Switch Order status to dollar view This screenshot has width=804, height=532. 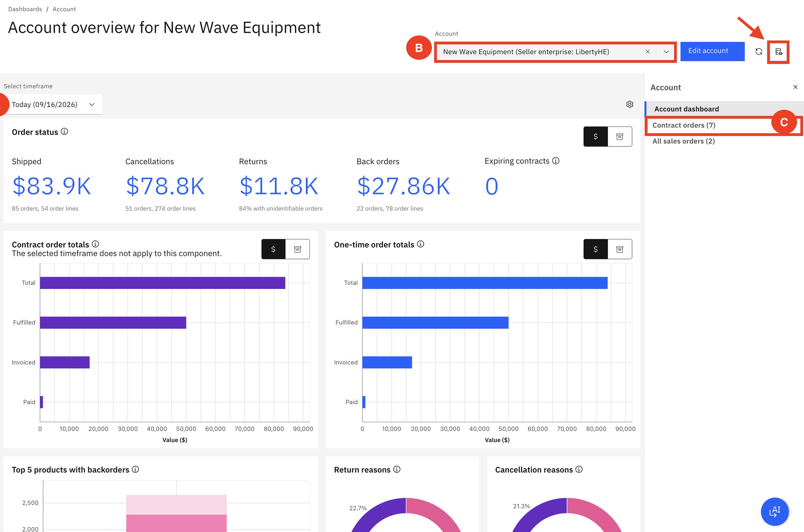[596, 136]
